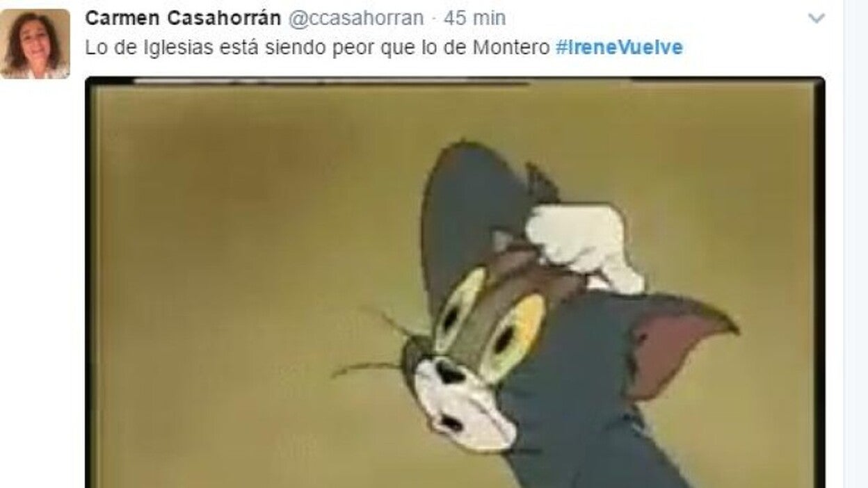Click the video's dark top border
This screenshot has height=488, width=868.
(455, 81)
